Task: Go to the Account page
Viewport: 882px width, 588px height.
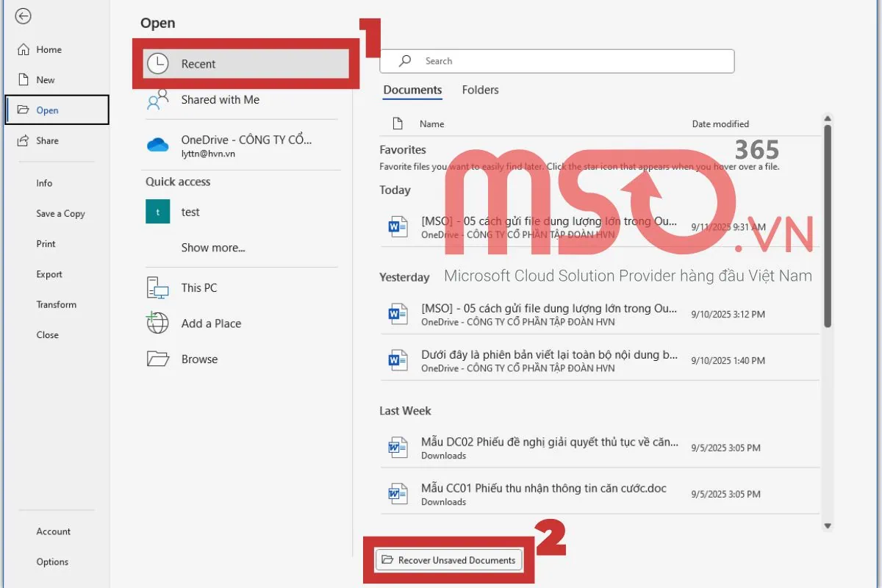Action: click(x=54, y=531)
